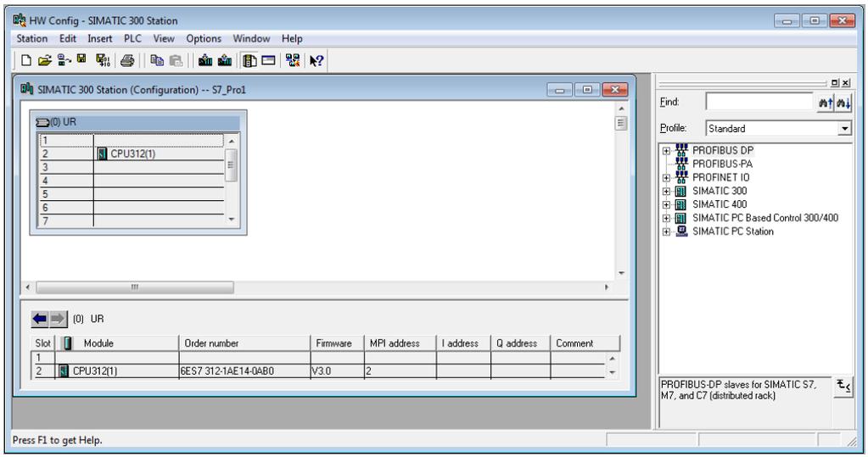The height and width of the screenshot is (457, 868).
Task: Click the Upload to PG toolbar icon
Action: pyautogui.click(x=225, y=60)
